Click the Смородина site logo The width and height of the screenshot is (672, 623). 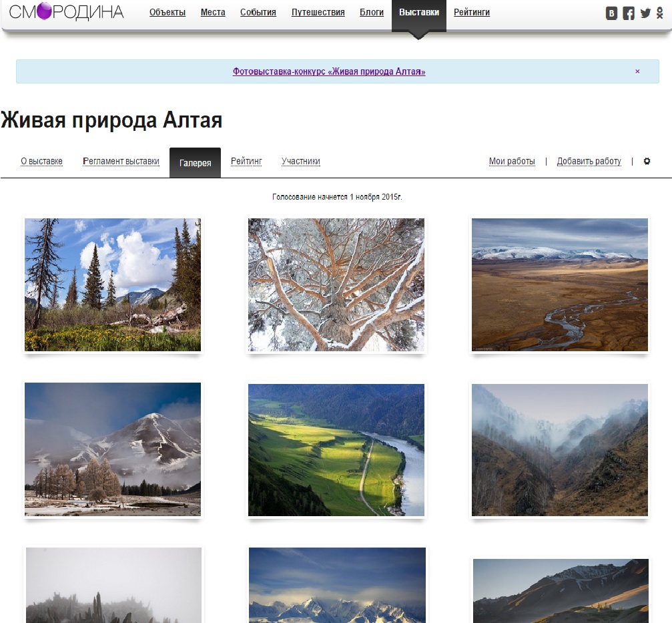pyautogui.click(x=66, y=12)
